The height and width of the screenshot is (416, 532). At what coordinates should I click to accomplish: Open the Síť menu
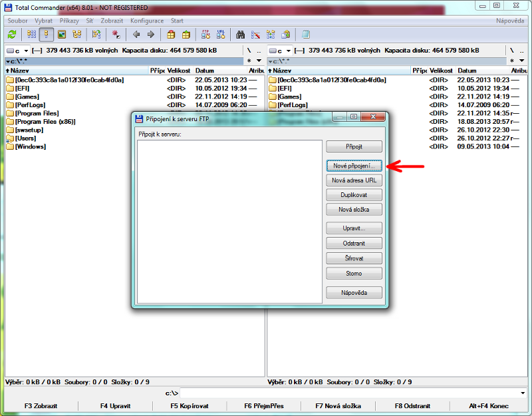(90, 21)
